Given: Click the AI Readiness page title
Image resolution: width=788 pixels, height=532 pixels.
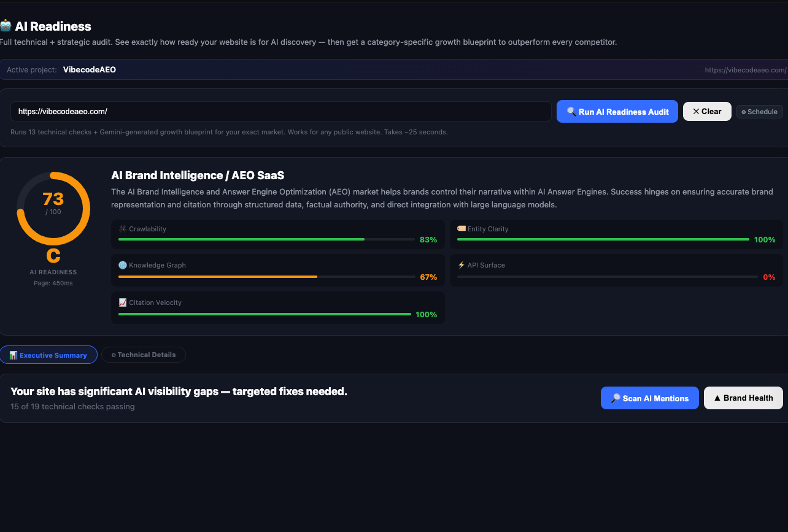Looking at the screenshot, I should coord(53,26).
